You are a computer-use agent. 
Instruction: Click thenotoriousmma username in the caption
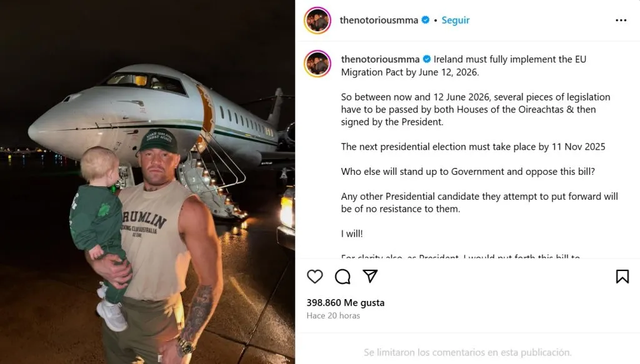tap(380, 59)
